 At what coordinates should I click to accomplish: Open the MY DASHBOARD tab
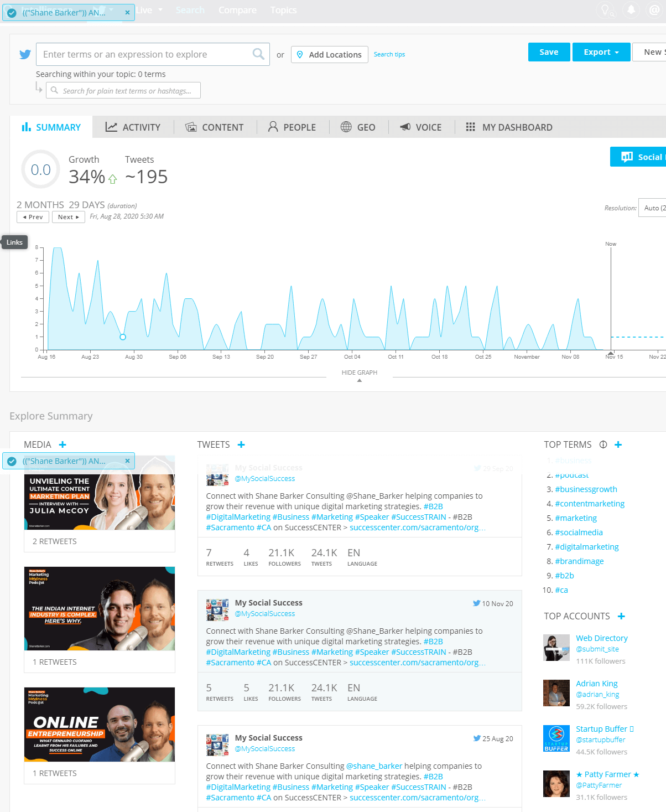pos(509,127)
